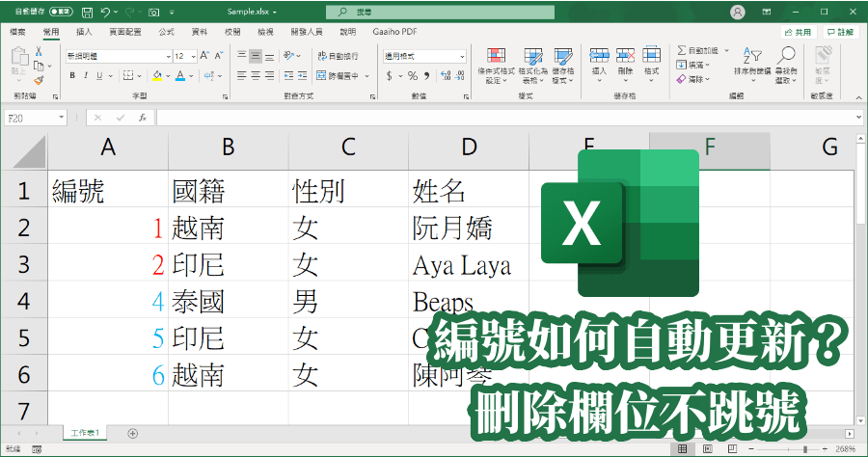This screenshot has height=457, width=868.
Task: Click the 自動加總 AutoSum button
Action: click(703, 50)
